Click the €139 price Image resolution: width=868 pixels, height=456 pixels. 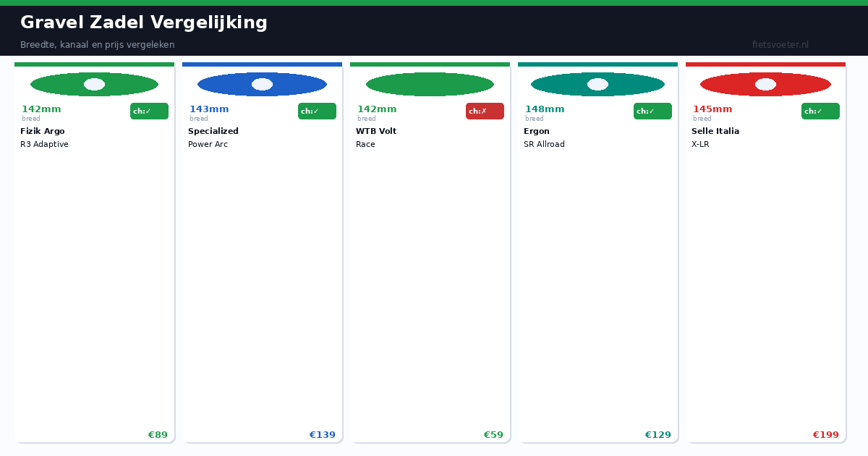[323, 435]
